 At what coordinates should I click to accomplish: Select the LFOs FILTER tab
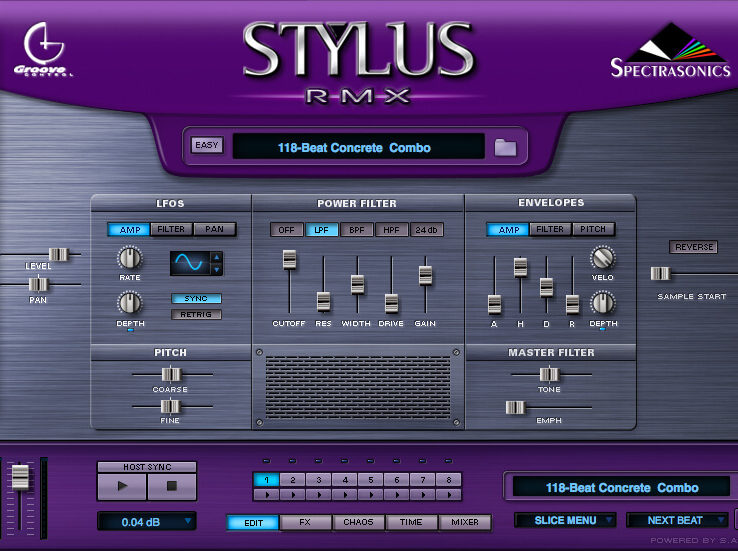[171, 229]
